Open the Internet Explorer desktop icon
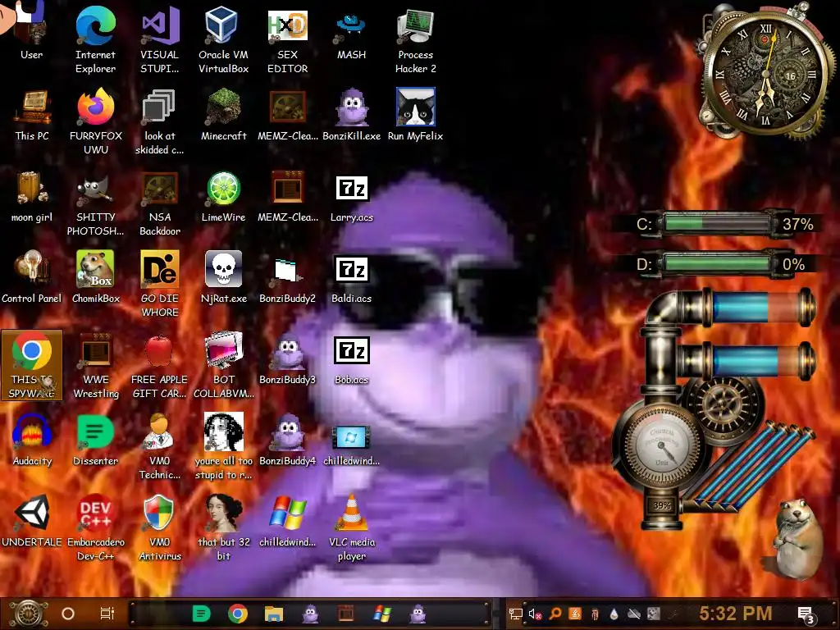This screenshot has height=630, width=840. pos(95,39)
